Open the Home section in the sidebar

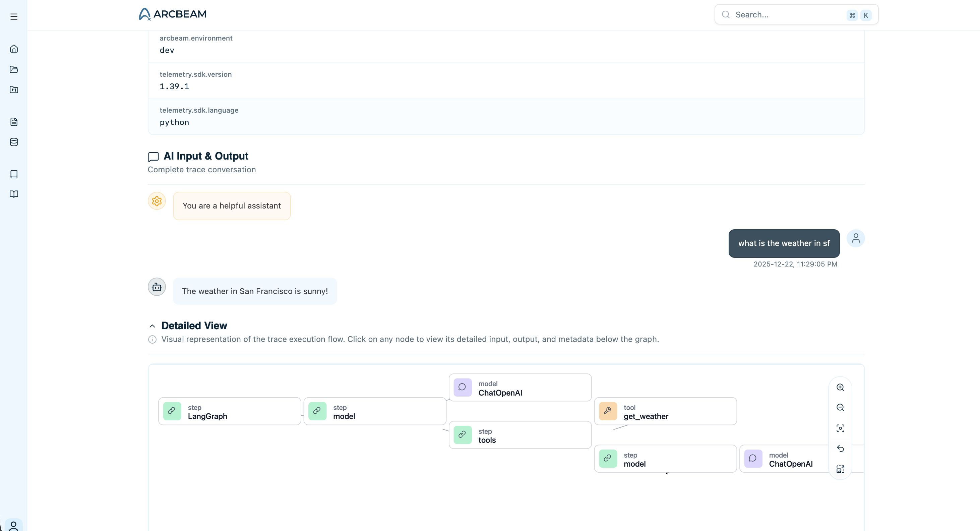[14, 48]
